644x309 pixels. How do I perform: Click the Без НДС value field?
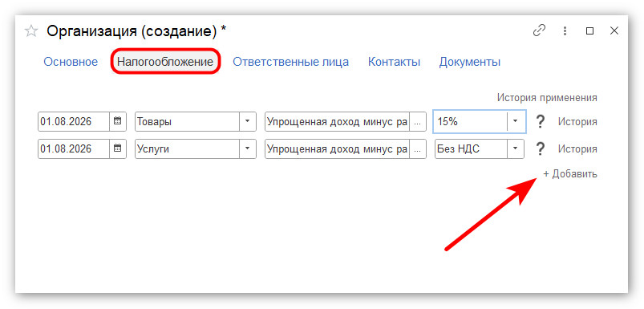(x=472, y=148)
